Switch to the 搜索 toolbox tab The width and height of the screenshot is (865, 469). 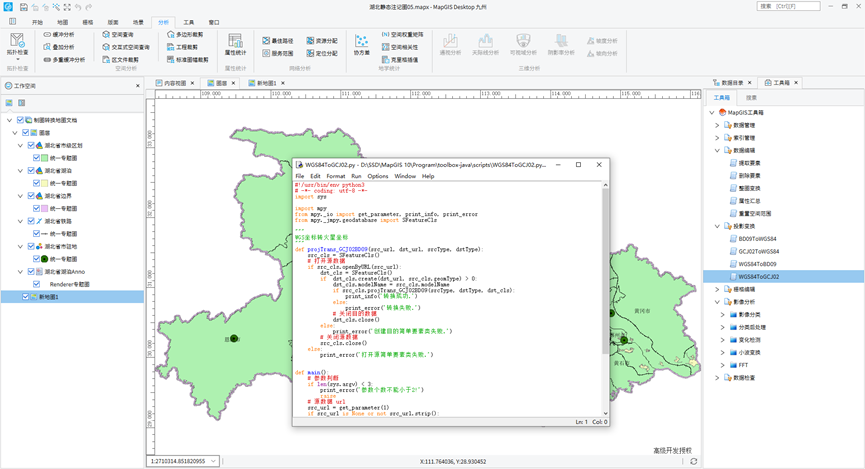[751, 98]
